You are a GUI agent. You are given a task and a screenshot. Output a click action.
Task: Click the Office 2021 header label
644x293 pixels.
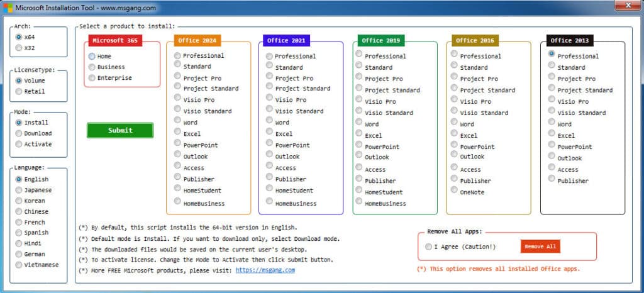(286, 40)
